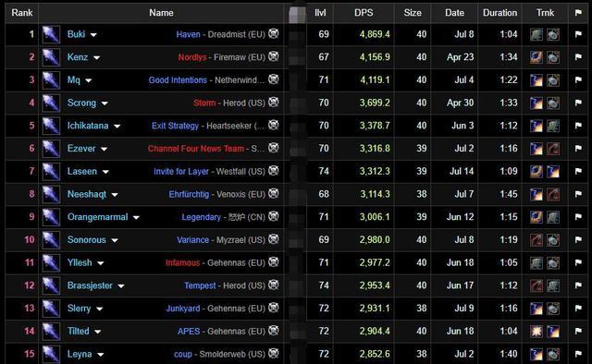Click the Invite for Layer guild name
The image size is (592, 364).
click(x=181, y=172)
